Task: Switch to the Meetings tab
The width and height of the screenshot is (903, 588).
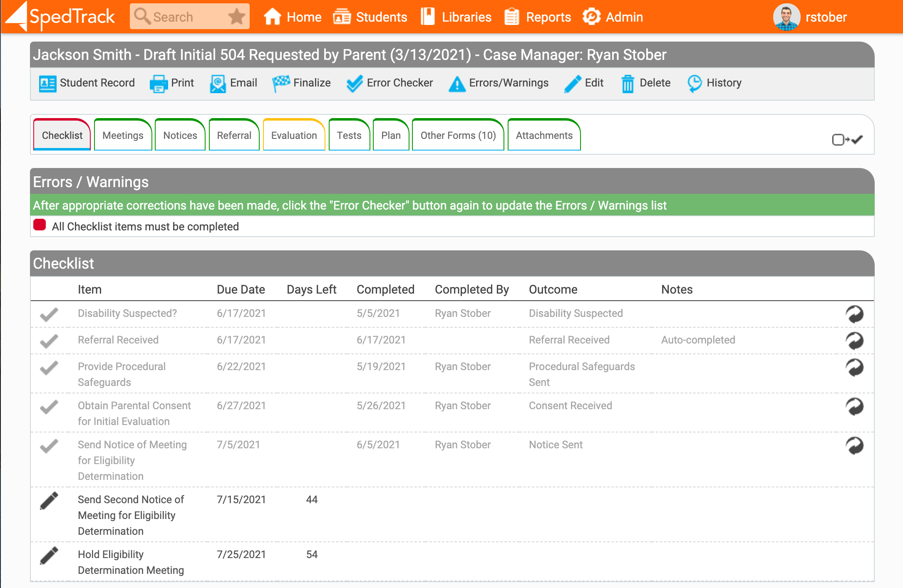Action: tap(123, 136)
